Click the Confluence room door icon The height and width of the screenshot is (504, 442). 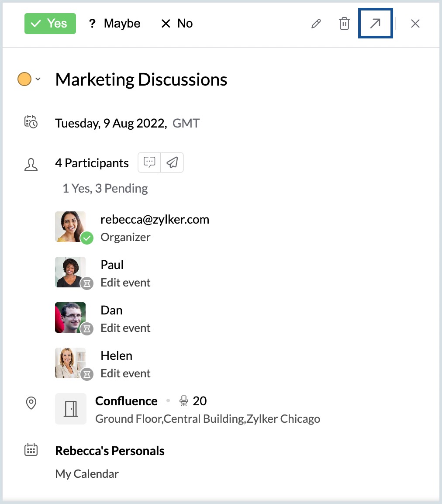click(71, 409)
